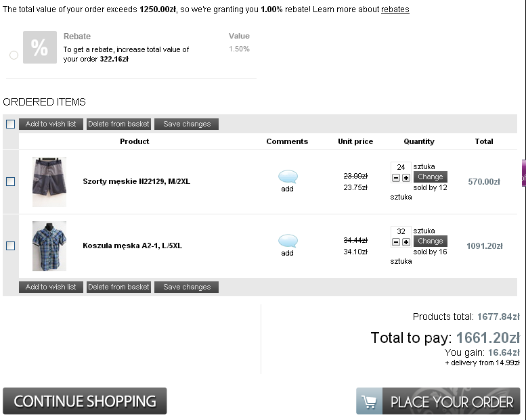Tick the select-all checkbox above the product list
Screen dimensions: 526x420
tap(10, 124)
